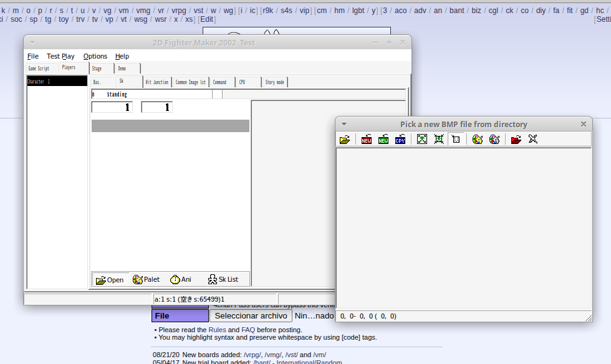Open the wsg board link
This screenshot has height=364, width=611.
141,19
